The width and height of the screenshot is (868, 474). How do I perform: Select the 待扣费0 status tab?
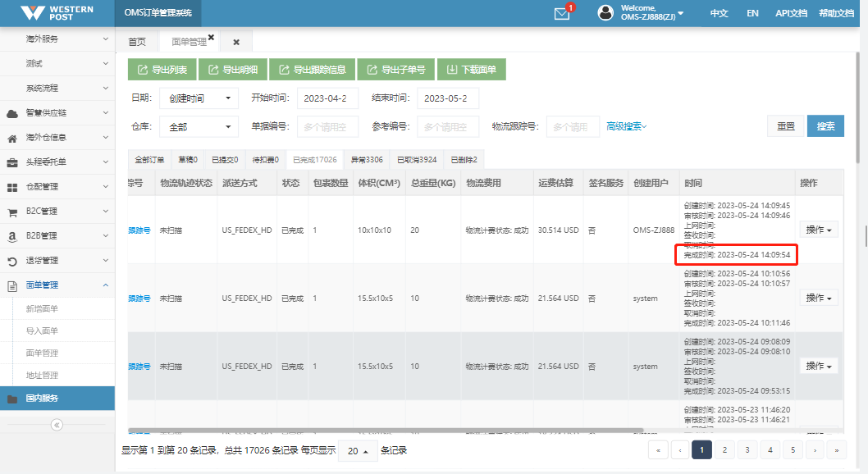265,160
